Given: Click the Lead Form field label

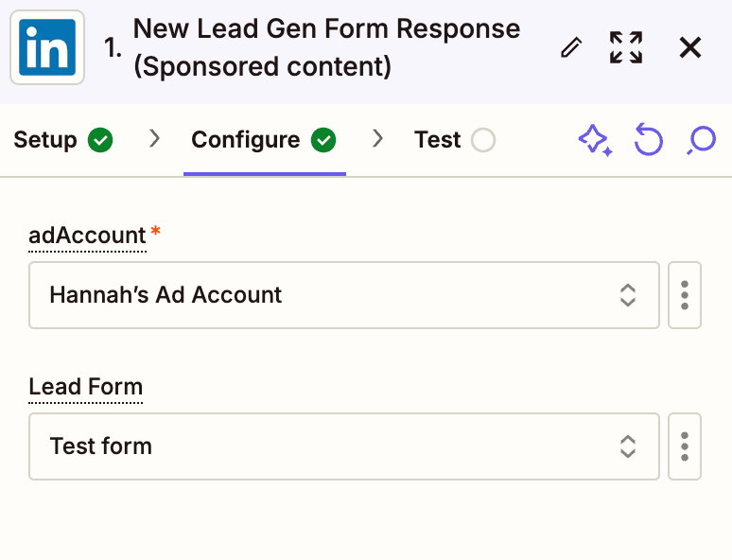Looking at the screenshot, I should [x=86, y=387].
